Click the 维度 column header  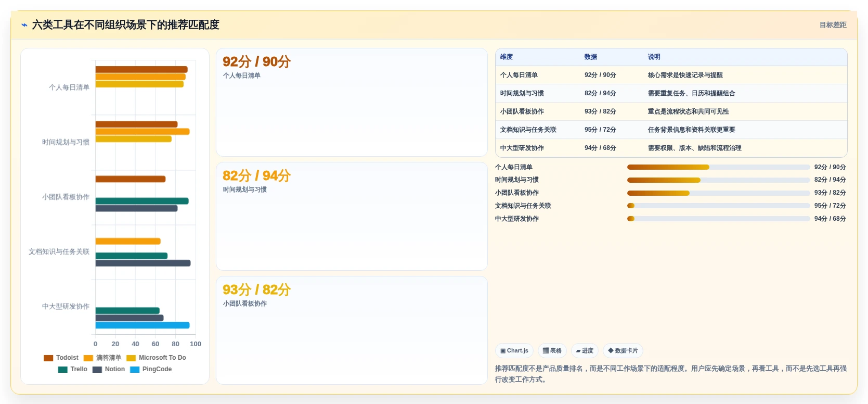point(507,57)
